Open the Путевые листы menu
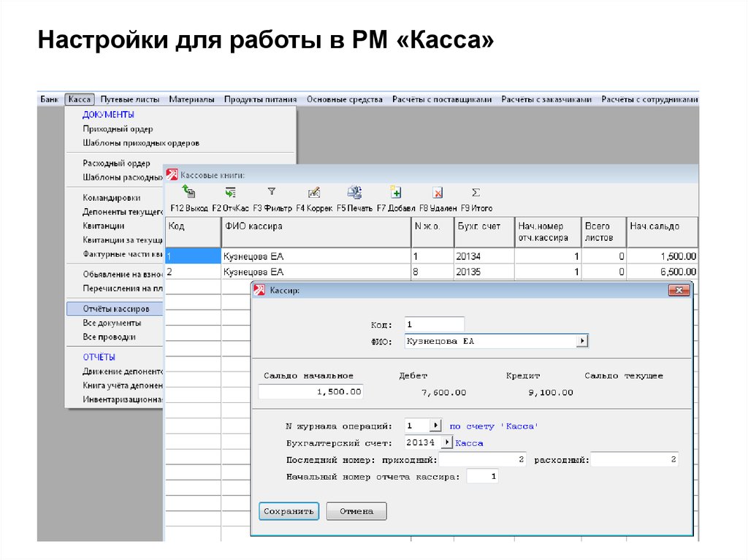The image size is (748, 560). tap(129, 99)
